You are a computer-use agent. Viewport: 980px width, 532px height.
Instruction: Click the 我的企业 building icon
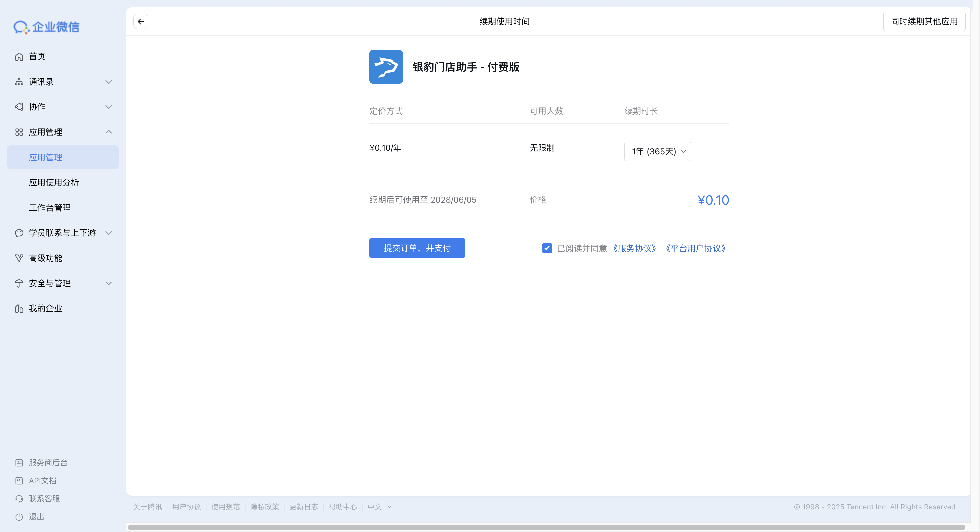point(19,309)
